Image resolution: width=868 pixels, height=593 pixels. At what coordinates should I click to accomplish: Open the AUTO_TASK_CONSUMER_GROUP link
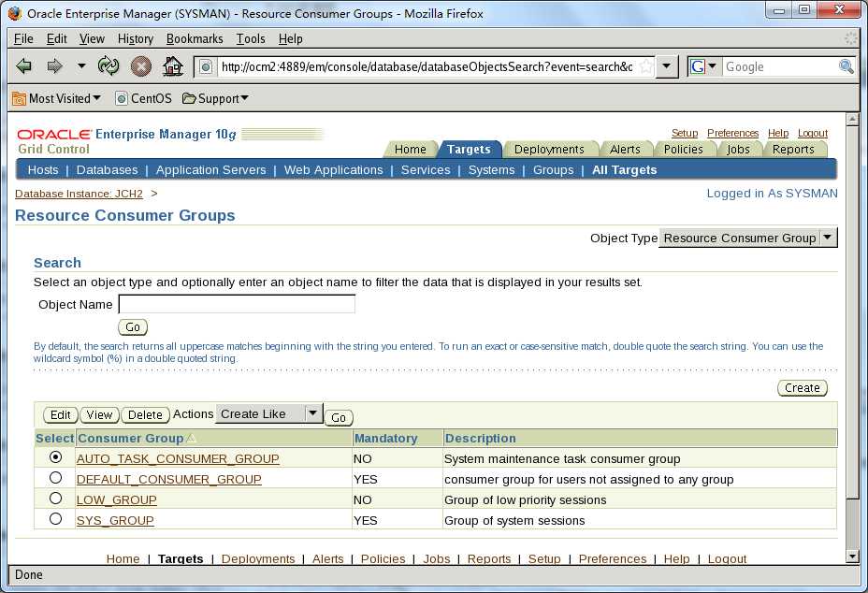(178, 458)
